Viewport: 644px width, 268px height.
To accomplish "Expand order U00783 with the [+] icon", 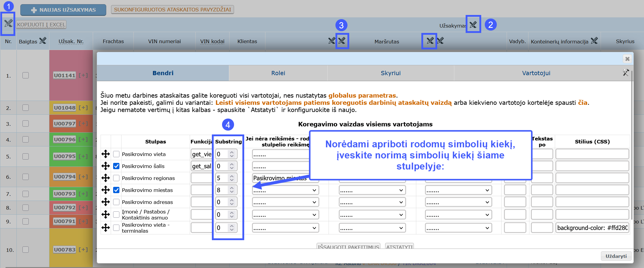I will pos(83,250).
